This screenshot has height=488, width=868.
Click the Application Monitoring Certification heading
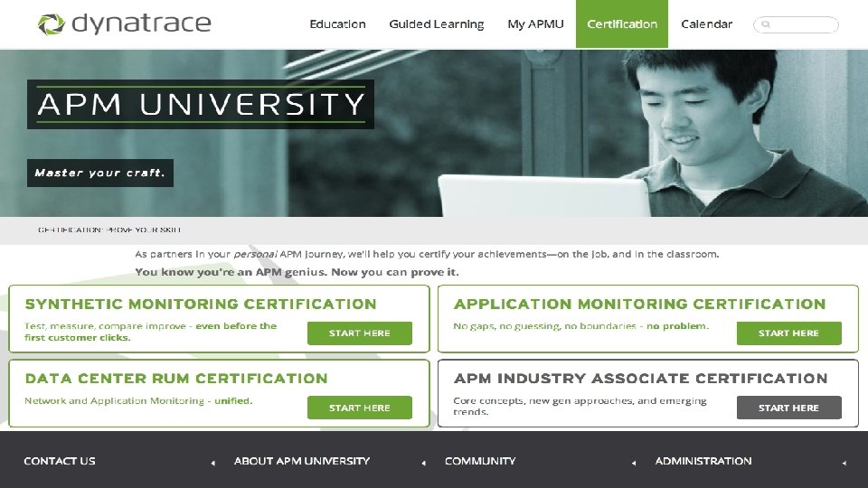pyautogui.click(x=639, y=304)
